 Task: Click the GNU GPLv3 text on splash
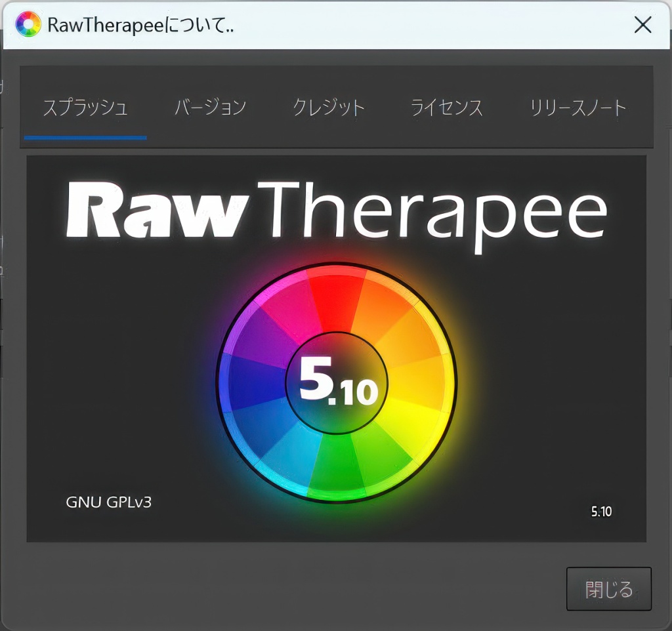coord(108,502)
